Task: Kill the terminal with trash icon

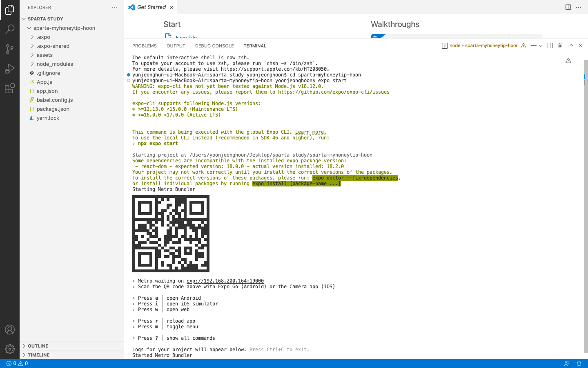Action: 561,46
